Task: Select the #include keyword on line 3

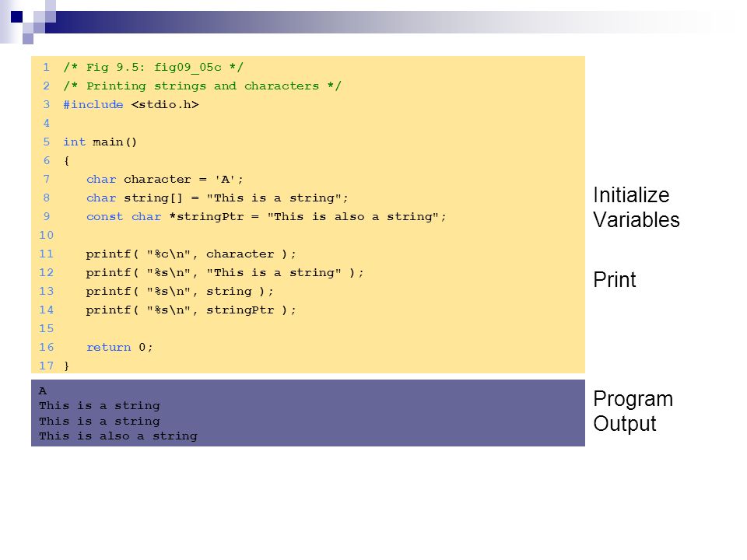Action: click(93, 104)
